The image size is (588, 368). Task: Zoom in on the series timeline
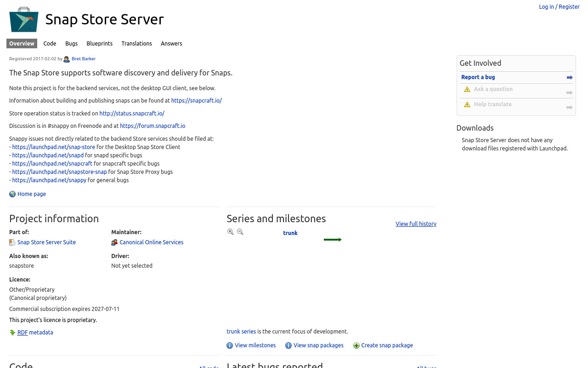tap(231, 232)
